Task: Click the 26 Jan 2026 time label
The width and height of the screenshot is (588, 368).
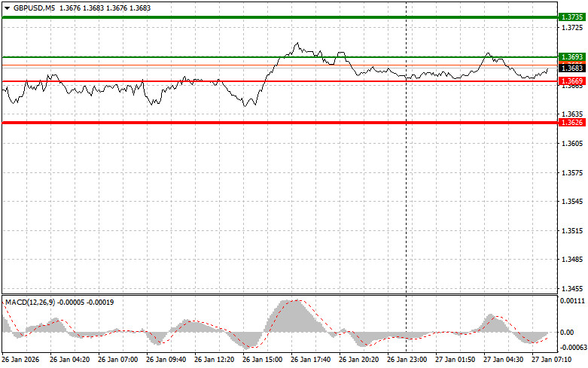Action: pos(21,360)
